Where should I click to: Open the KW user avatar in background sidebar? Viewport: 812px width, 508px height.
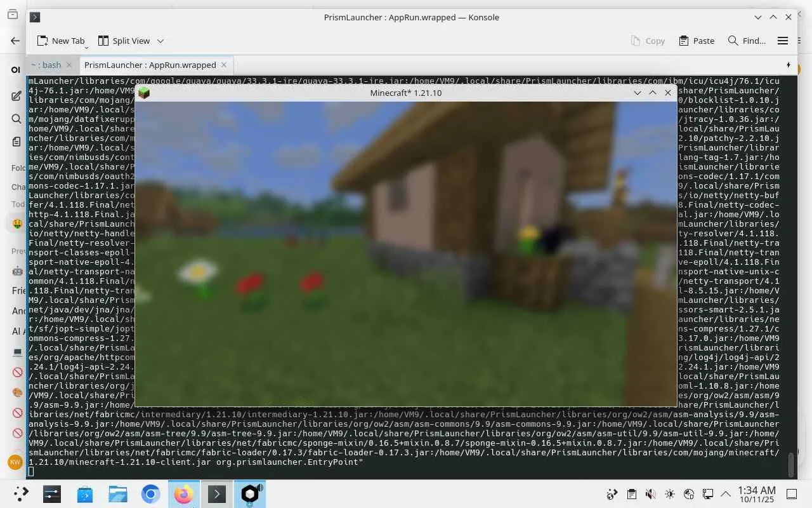pos(15,462)
